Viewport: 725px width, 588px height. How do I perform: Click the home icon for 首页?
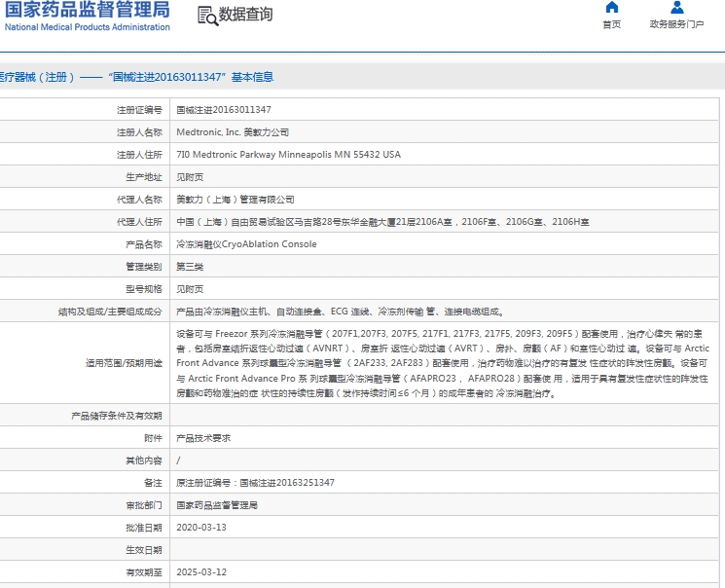pos(612,8)
